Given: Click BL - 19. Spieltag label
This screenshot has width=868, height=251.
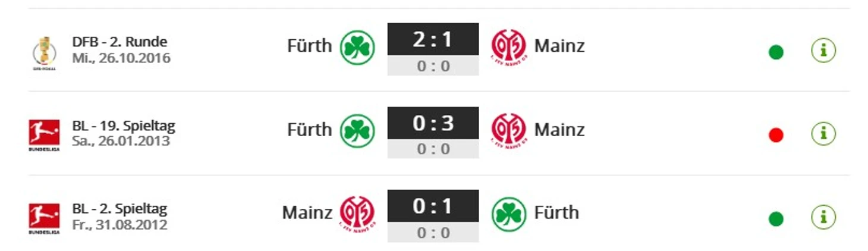Looking at the screenshot, I should tap(124, 126).
